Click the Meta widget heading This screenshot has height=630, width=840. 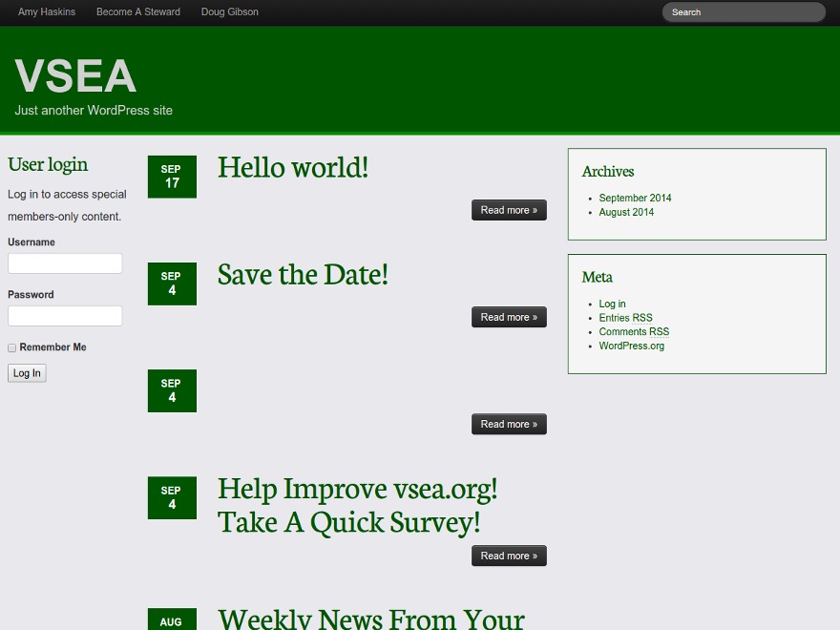[597, 277]
